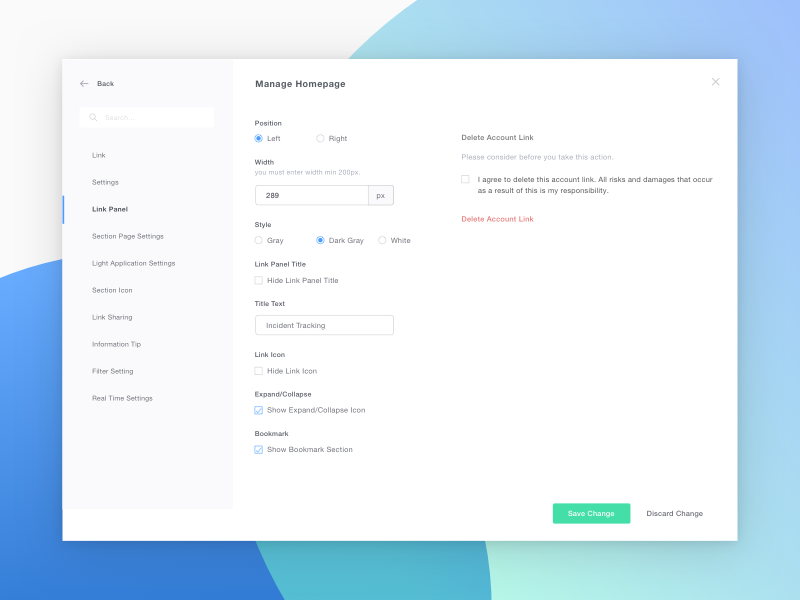This screenshot has width=800, height=600.
Task: Open the Link Sharing section
Action: [110, 317]
